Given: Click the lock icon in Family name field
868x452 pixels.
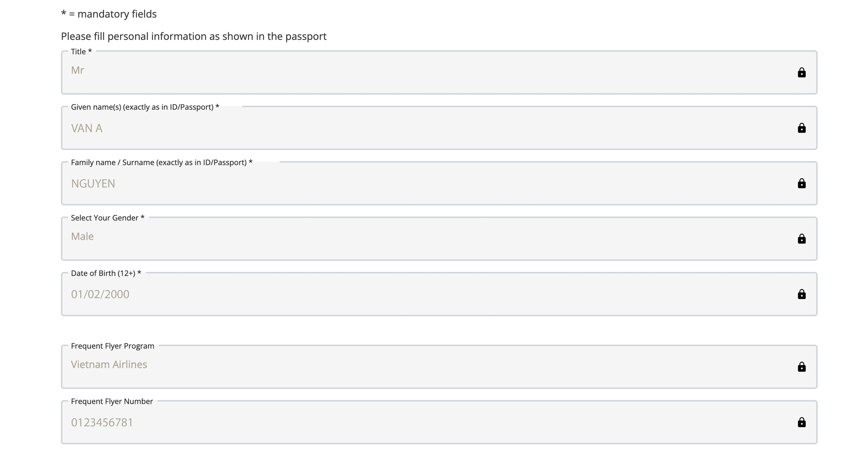Looking at the screenshot, I should (x=802, y=183).
